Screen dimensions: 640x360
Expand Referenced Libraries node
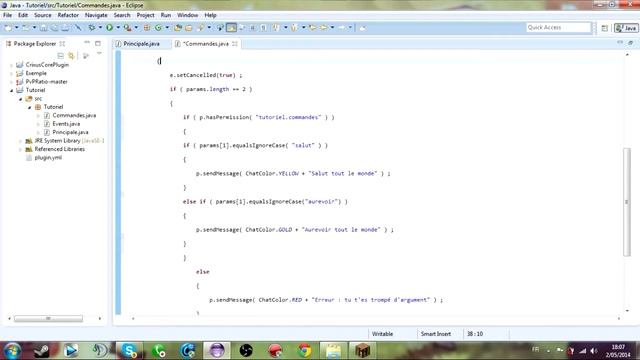20,149
